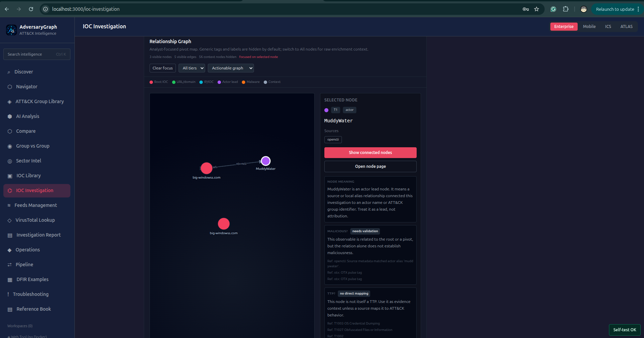The width and height of the screenshot is (644, 338).
Task: Open the All tiers dropdown
Action: [192, 68]
